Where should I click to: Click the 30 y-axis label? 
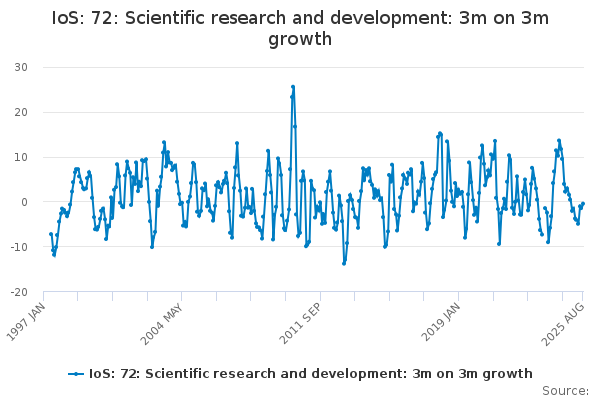click(x=21, y=67)
